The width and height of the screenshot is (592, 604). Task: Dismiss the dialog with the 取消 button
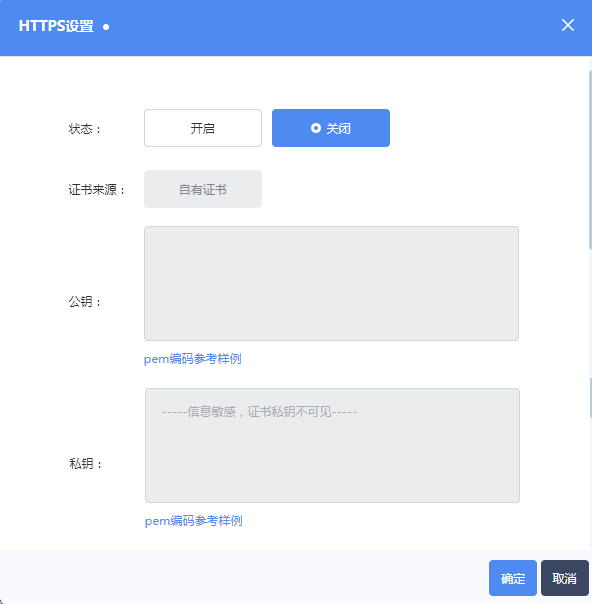(x=565, y=578)
